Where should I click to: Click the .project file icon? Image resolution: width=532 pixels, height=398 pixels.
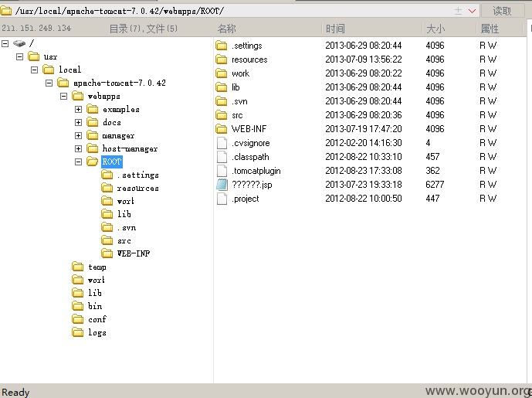tap(222, 199)
